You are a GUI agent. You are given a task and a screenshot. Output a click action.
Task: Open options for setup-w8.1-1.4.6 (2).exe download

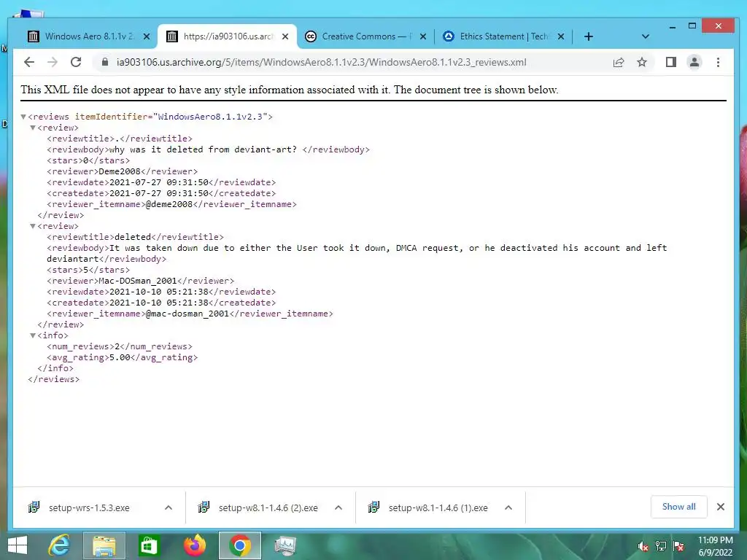point(338,507)
